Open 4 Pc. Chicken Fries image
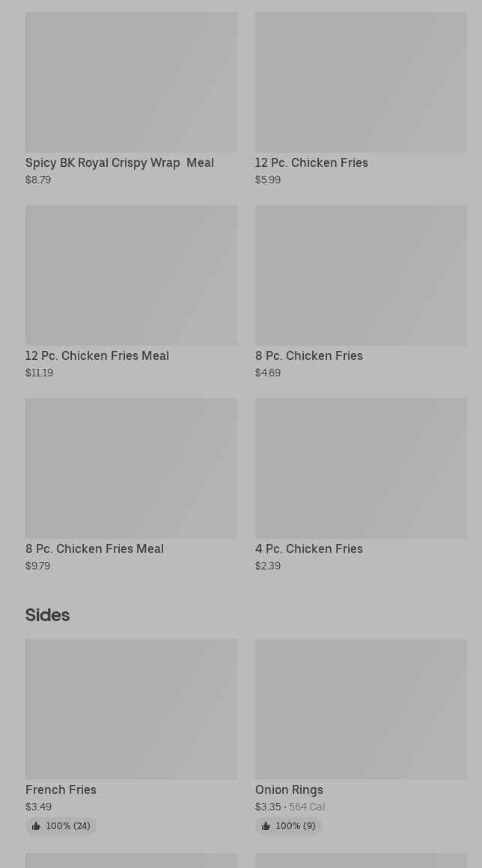Viewport: 482px width, 868px height. [361, 468]
